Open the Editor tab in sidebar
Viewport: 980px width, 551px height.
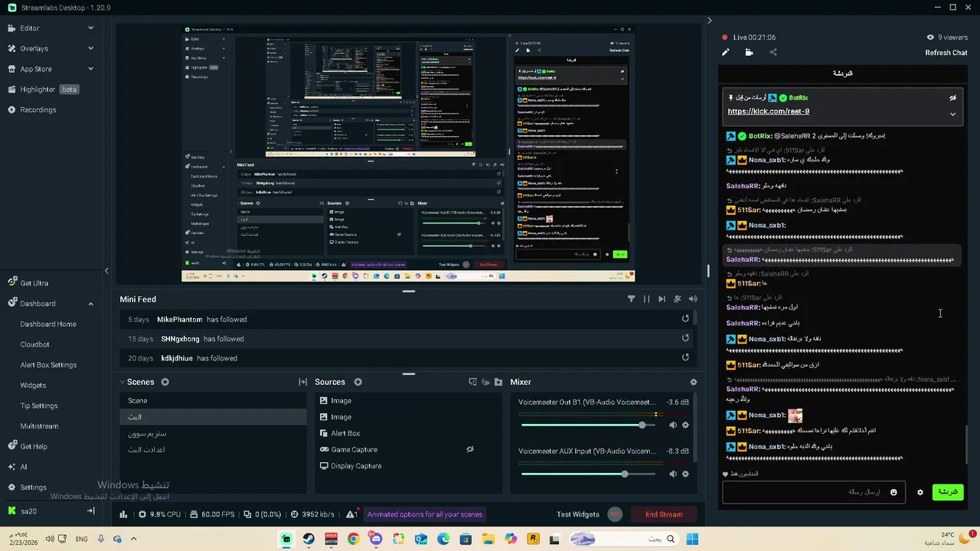[30, 28]
